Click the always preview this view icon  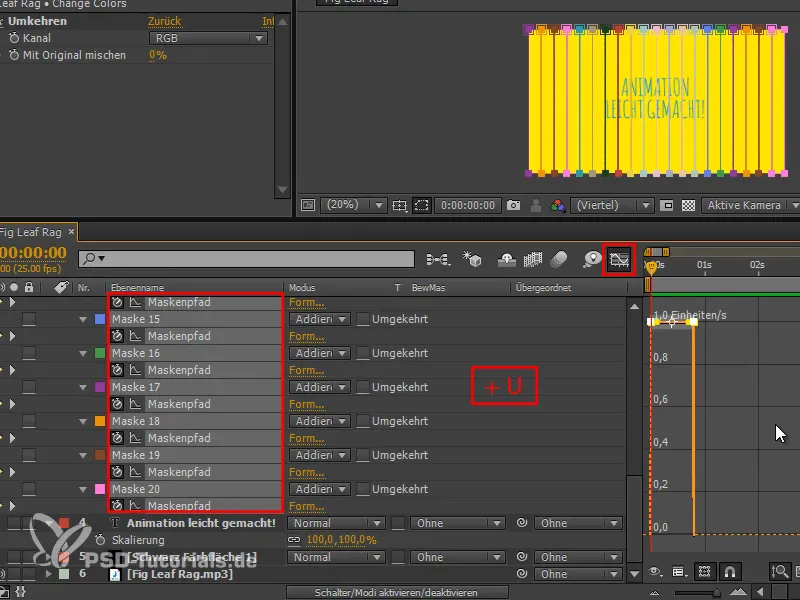[x=308, y=205]
